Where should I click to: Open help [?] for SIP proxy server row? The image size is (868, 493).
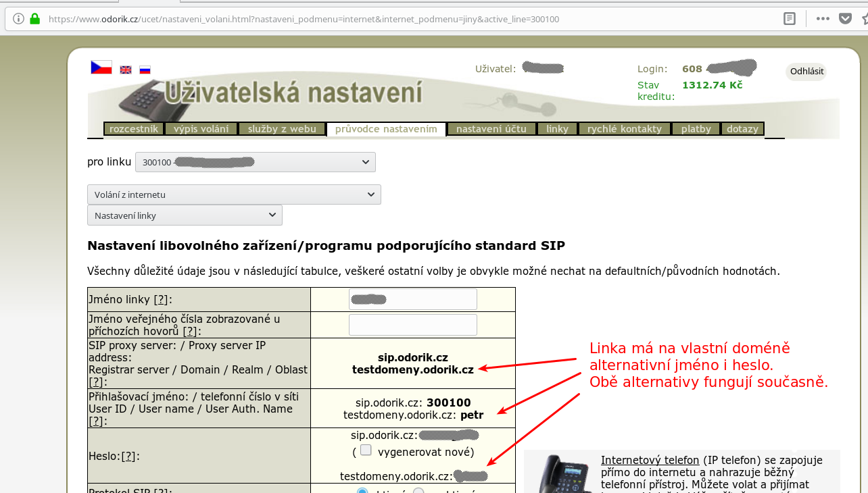(x=95, y=382)
